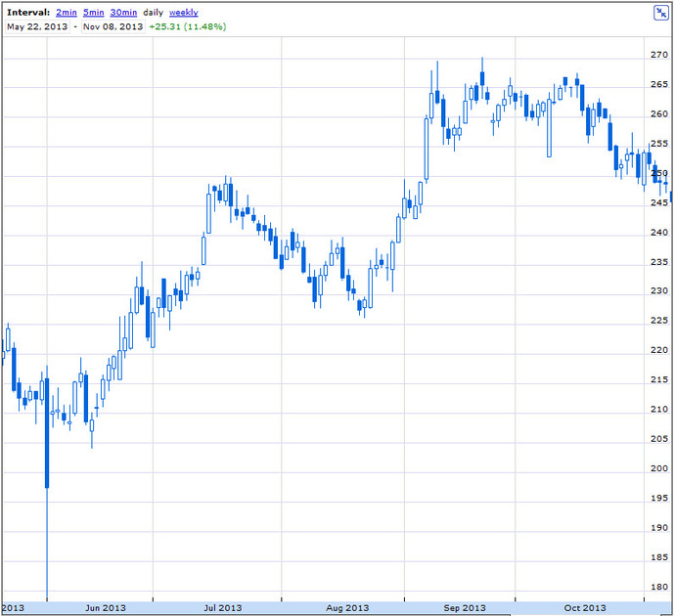Switch interval to 5min

[93, 13]
